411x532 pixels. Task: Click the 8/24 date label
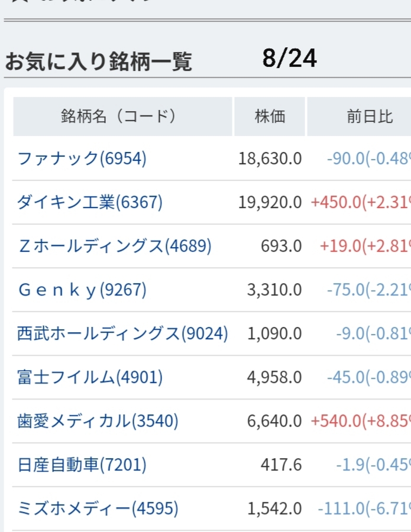(x=290, y=59)
